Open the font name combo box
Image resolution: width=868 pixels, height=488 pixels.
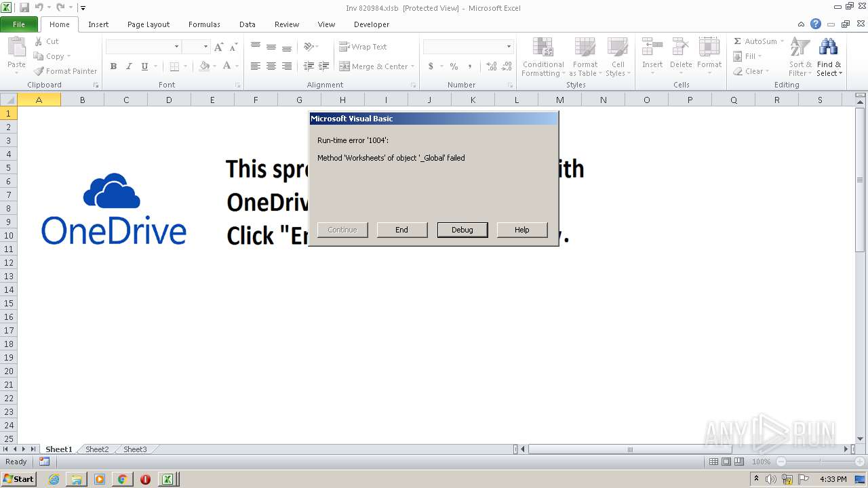[143, 47]
